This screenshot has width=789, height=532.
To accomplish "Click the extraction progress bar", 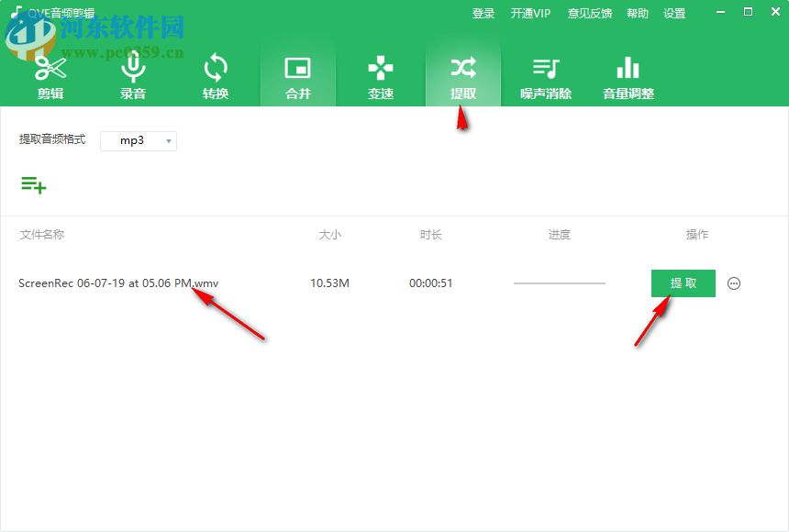I will click(x=560, y=283).
